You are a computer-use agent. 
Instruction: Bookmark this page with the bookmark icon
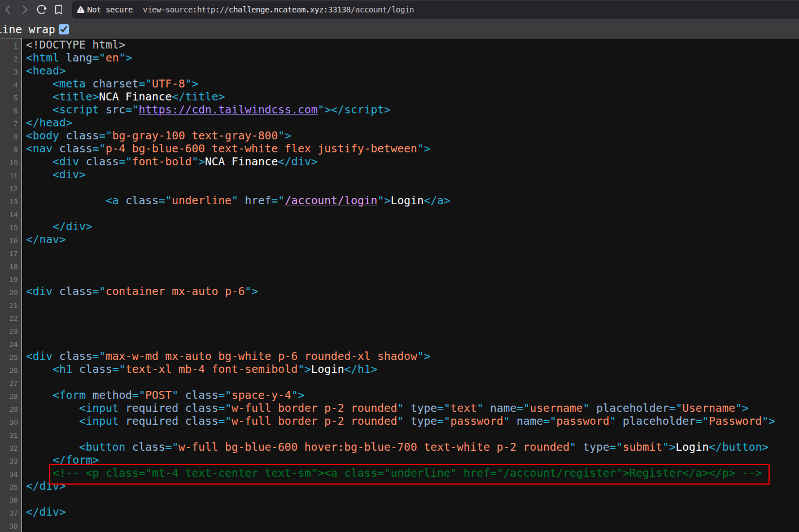(59, 10)
